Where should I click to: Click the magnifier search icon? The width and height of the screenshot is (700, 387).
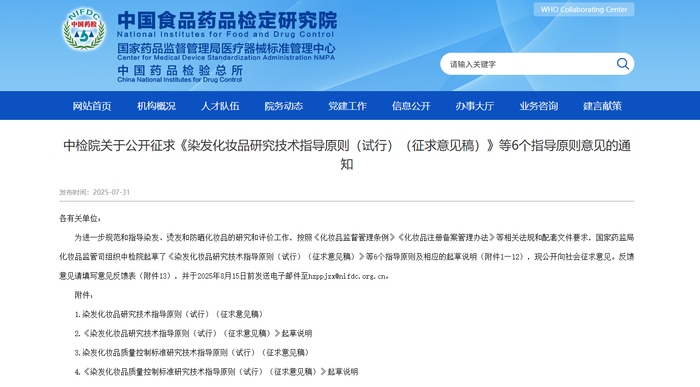tap(623, 64)
